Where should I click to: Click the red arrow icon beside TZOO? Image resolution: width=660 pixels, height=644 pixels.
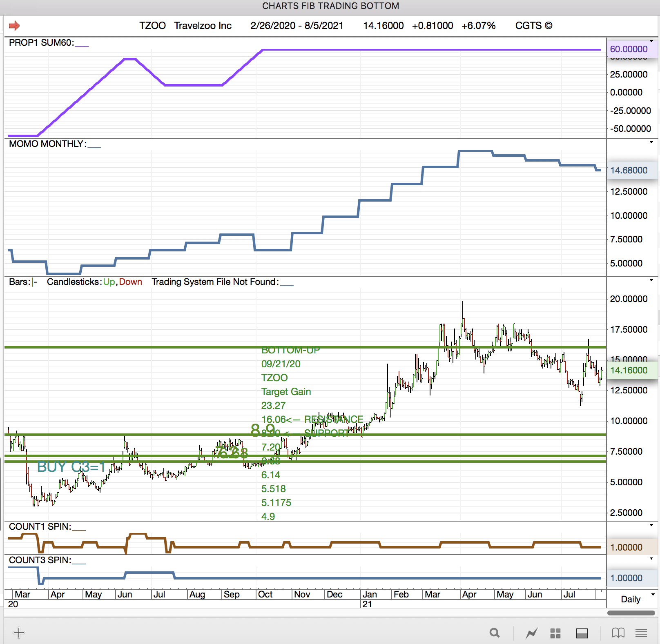(14, 26)
